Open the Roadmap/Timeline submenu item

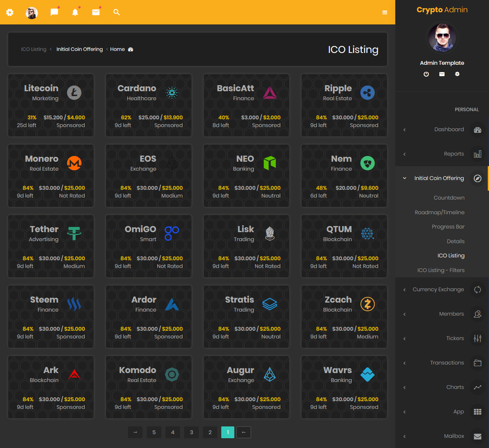(x=440, y=212)
